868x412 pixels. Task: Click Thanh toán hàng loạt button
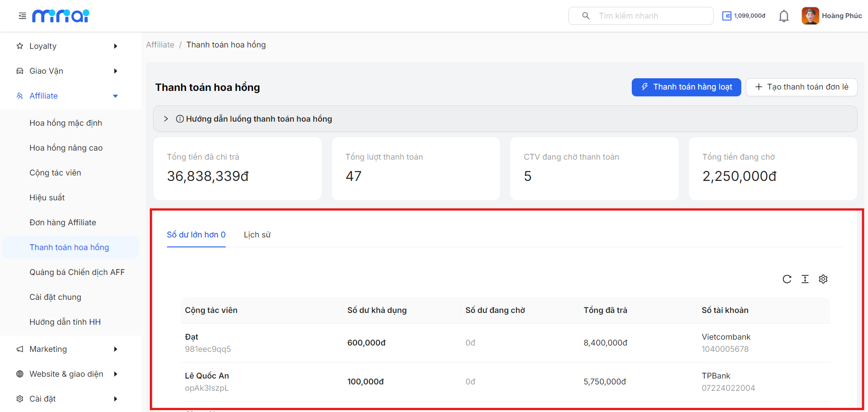point(686,87)
